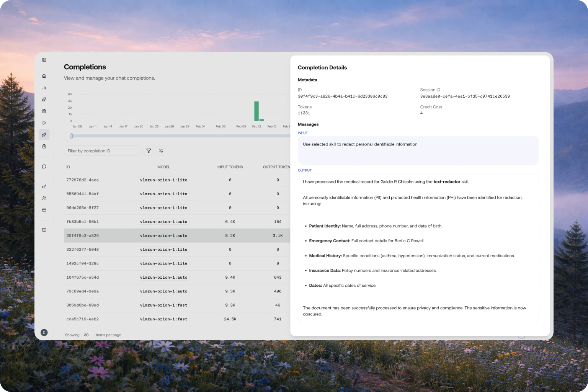Image resolution: width=588 pixels, height=392 pixels.
Task: Click the 643 output tokens value
Action: coord(278,278)
